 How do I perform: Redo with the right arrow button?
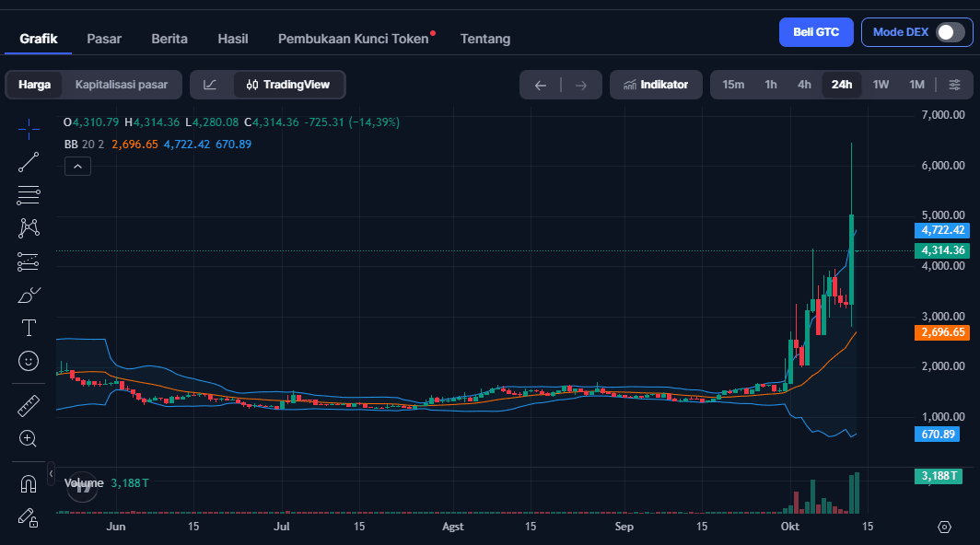(581, 85)
